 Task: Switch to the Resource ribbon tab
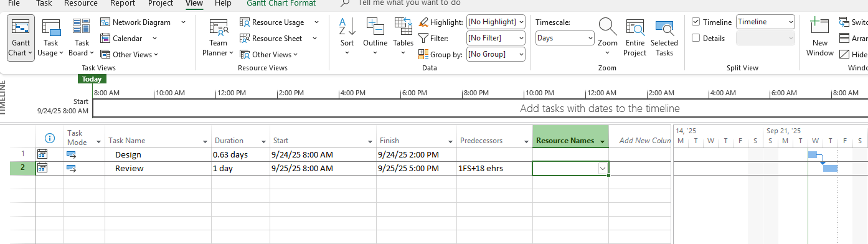click(x=81, y=3)
